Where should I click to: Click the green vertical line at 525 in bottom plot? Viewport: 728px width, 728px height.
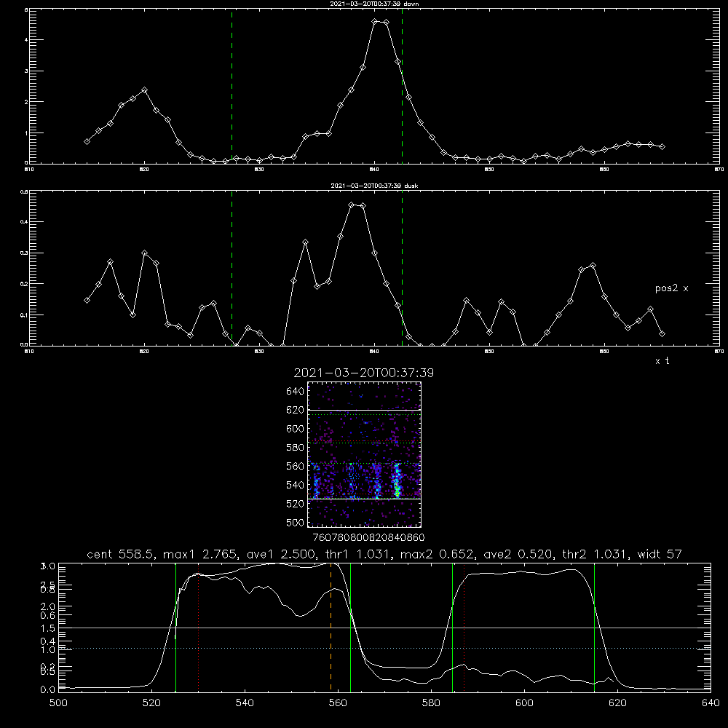pyautogui.click(x=175, y=627)
